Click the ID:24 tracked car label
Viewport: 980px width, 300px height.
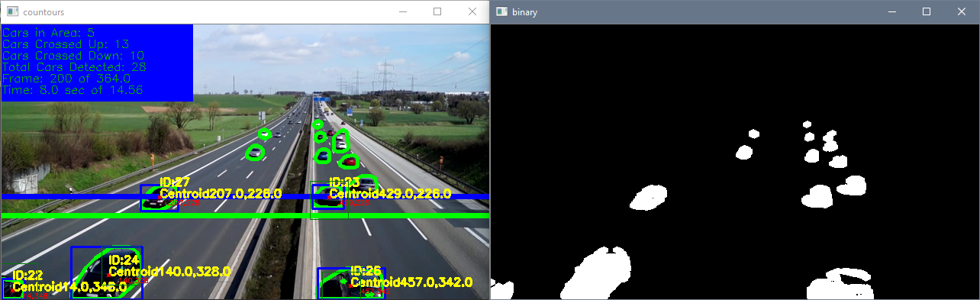124,260
